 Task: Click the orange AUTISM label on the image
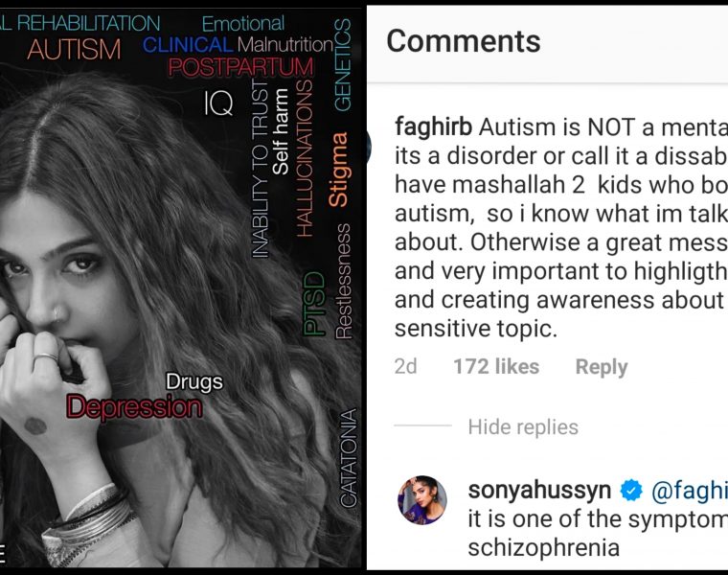point(74,50)
